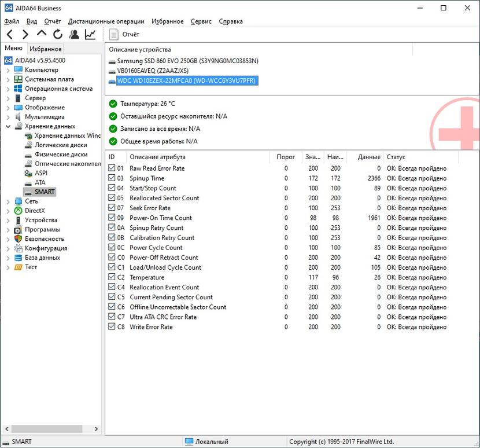The height and width of the screenshot is (448, 480).
Task: Click the Компьютер monitor icon in tree
Action: point(18,70)
